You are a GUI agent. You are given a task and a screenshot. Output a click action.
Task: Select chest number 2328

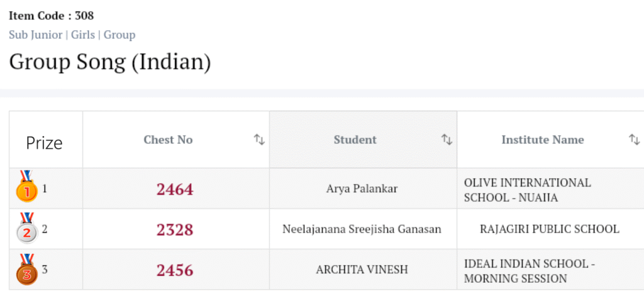tap(175, 229)
